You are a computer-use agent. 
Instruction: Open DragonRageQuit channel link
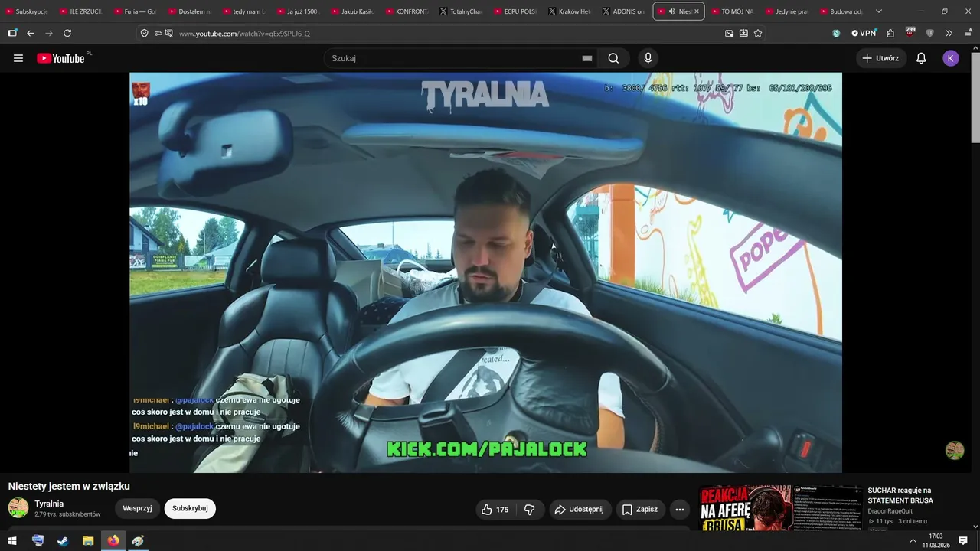[890, 511]
